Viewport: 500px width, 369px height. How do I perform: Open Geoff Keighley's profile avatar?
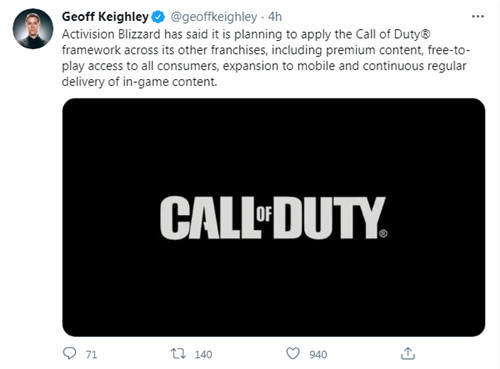click(33, 29)
